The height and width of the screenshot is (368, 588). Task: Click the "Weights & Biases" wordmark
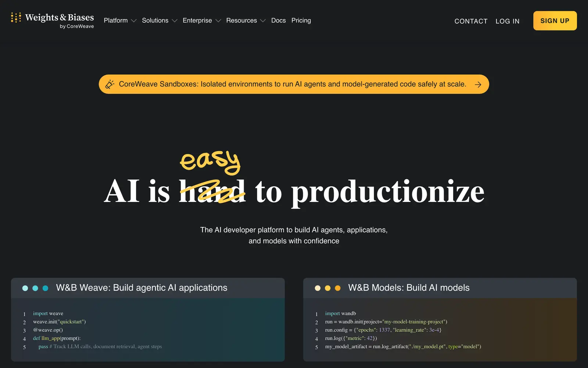click(60, 17)
